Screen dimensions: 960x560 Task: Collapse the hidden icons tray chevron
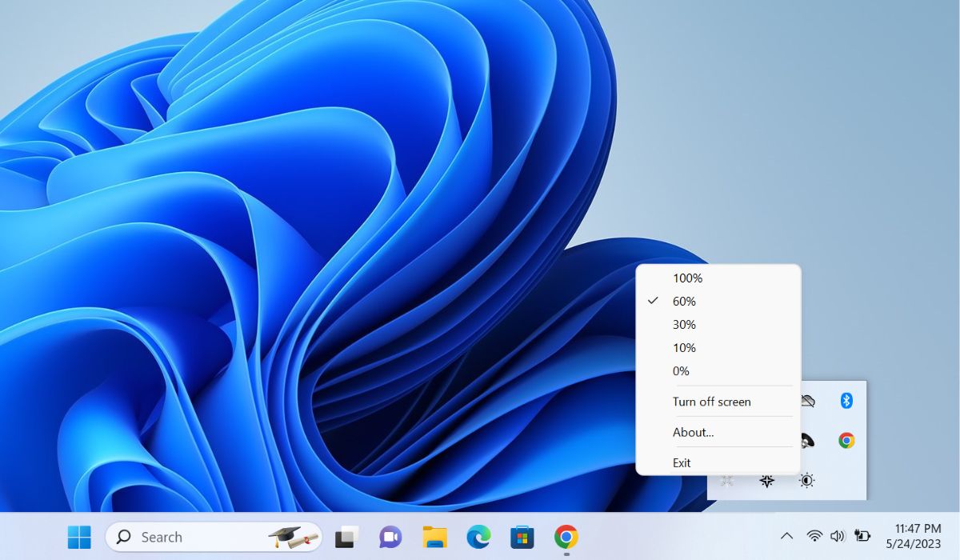click(x=786, y=536)
